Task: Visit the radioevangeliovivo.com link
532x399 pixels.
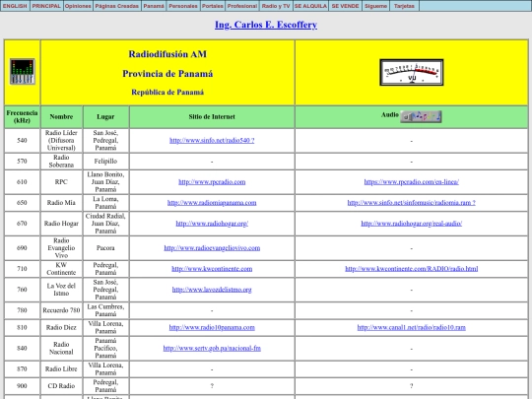Action: tap(212, 248)
